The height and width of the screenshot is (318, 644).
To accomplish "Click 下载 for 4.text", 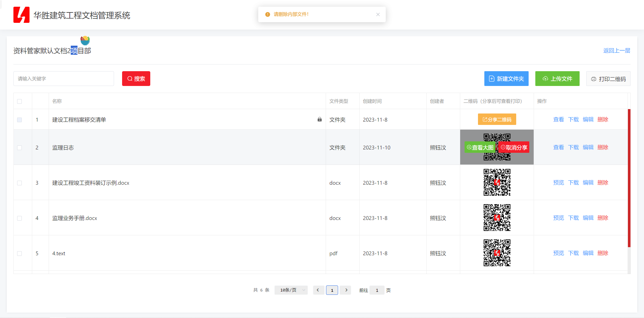I will pos(574,253).
